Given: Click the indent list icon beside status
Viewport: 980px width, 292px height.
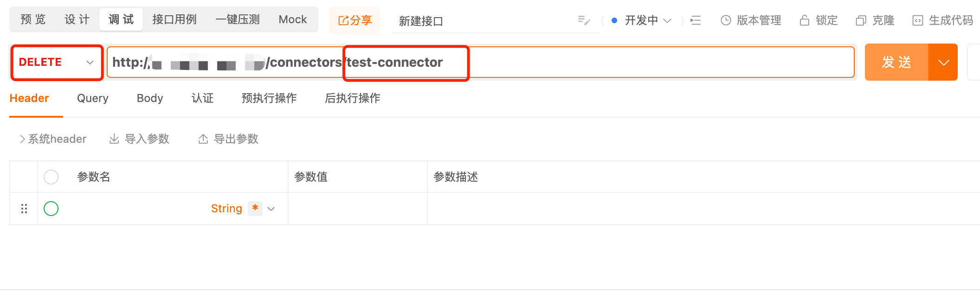Looking at the screenshot, I should tap(696, 20).
